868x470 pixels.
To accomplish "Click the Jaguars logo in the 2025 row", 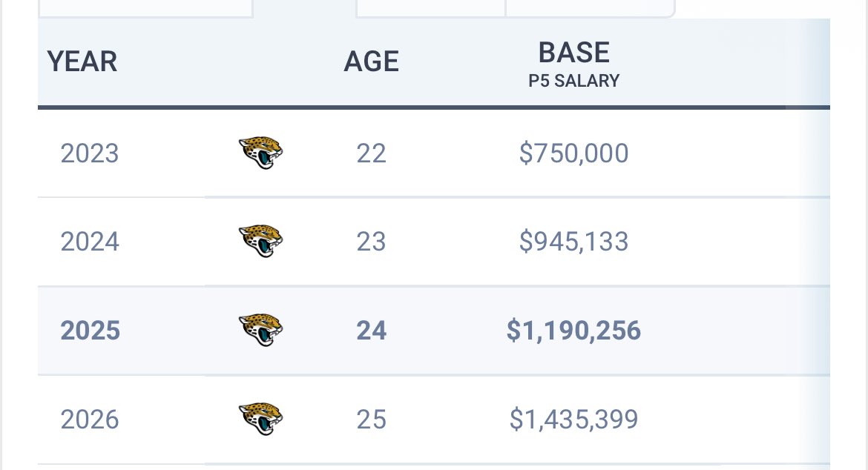I will click(260, 330).
